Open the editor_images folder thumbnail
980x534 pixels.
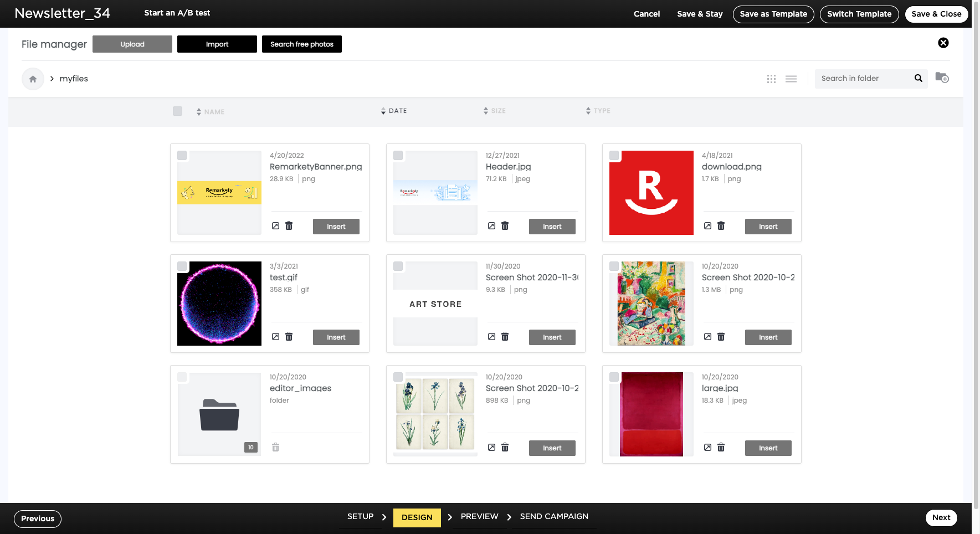point(219,414)
